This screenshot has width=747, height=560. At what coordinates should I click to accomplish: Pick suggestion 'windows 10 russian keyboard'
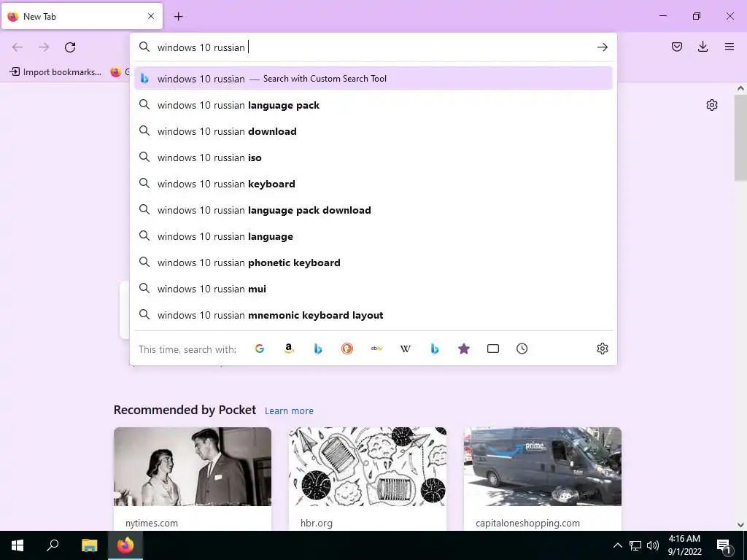pos(373,184)
